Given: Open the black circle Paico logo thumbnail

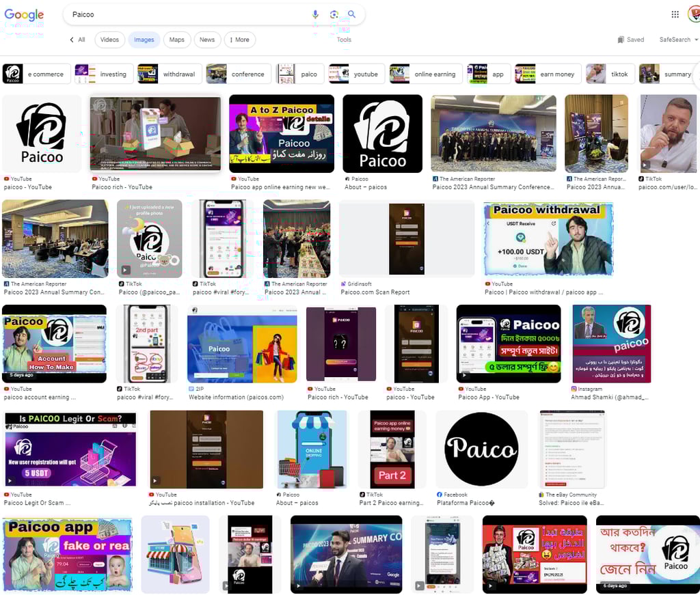Looking at the screenshot, I should [482, 449].
